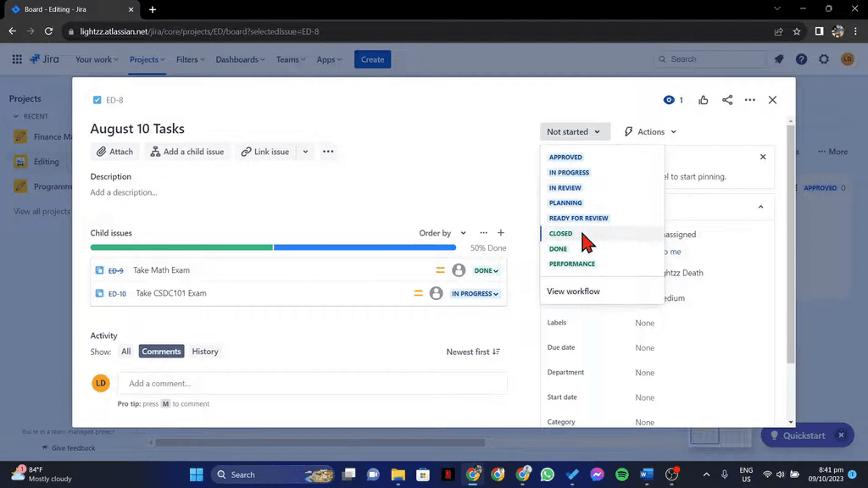Select the Add a child issue icon
Image resolution: width=868 pixels, height=488 pixels.
coord(155,151)
